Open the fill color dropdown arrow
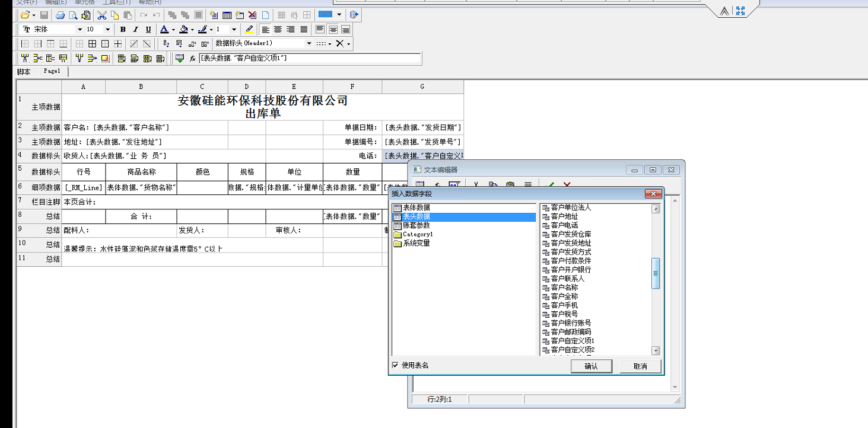Screen dimensions: 868x428 pyautogui.click(x=192, y=30)
